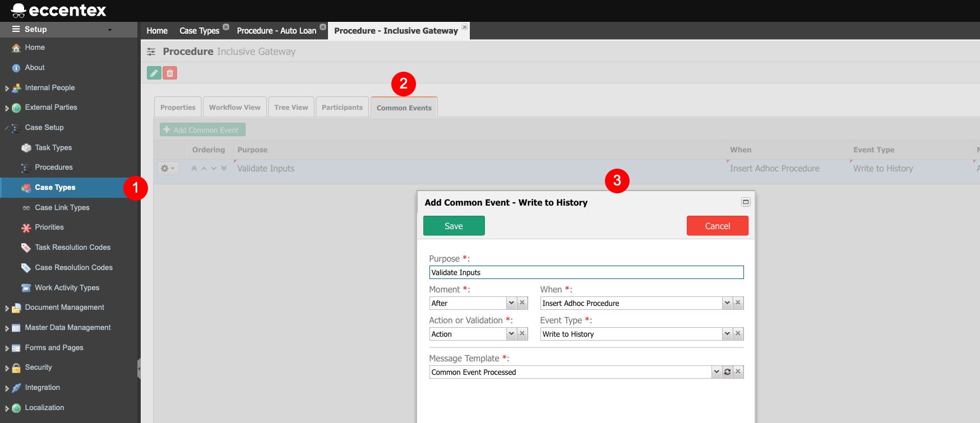Click the Case Link Types icon
The height and width of the screenshot is (423, 980).
click(26, 208)
